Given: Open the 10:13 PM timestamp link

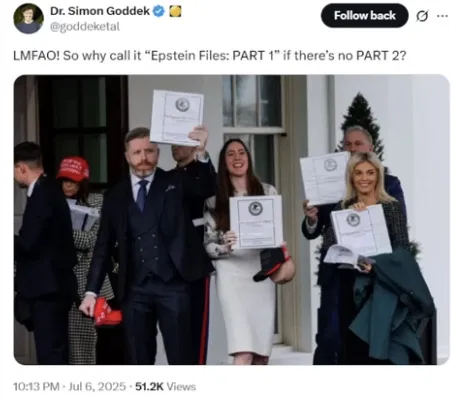Looking at the screenshot, I should 36,386.
